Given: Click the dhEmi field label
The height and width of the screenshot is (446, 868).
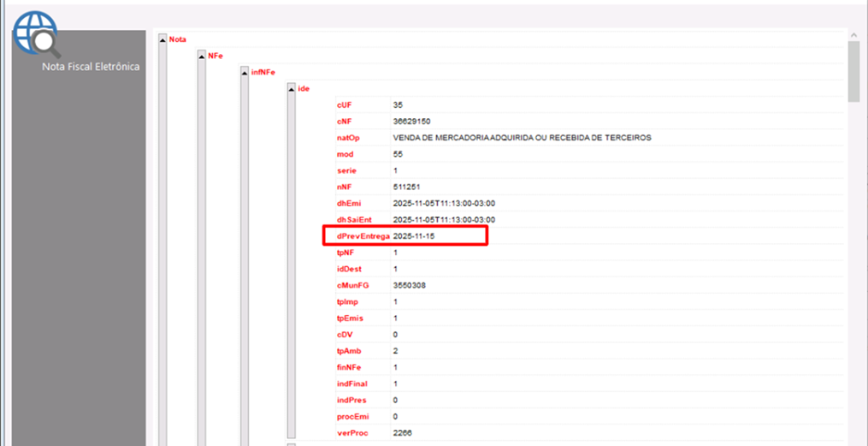Looking at the screenshot, I should pyautogui.click(x=348, y=203).
